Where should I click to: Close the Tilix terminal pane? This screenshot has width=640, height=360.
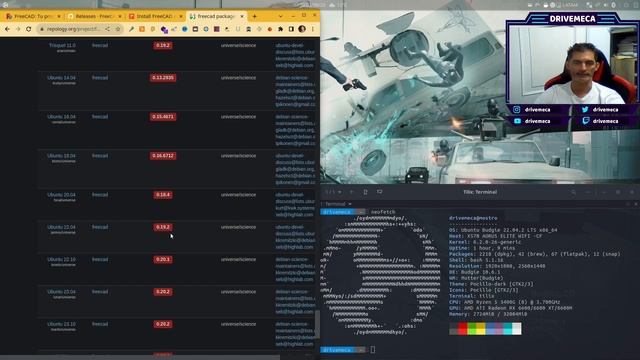pos(636,204)
